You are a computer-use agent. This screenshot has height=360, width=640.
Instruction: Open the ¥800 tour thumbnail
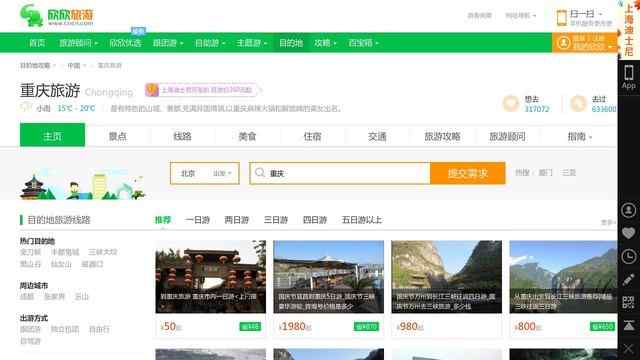coord(563,277)
